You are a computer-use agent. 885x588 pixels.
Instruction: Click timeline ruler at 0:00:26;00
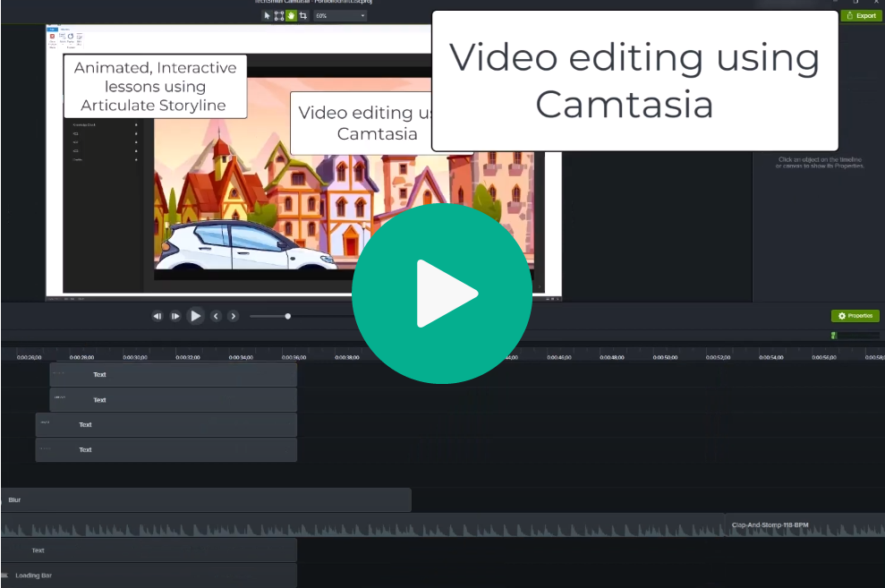click(29, 357)
